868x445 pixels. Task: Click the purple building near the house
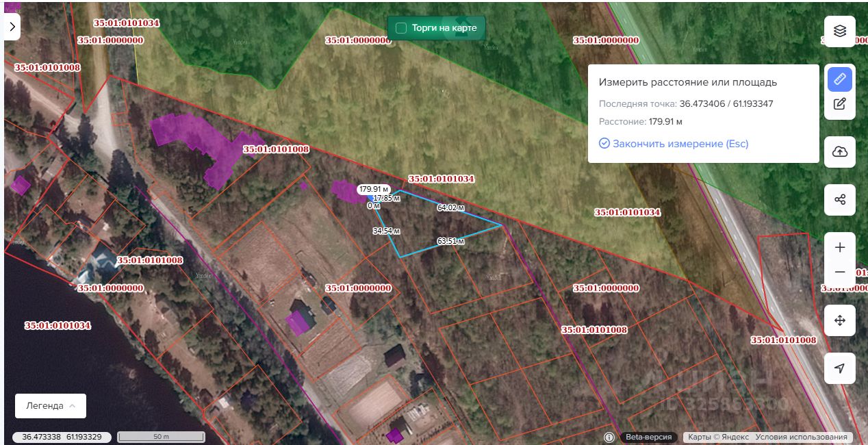(298, 321)
